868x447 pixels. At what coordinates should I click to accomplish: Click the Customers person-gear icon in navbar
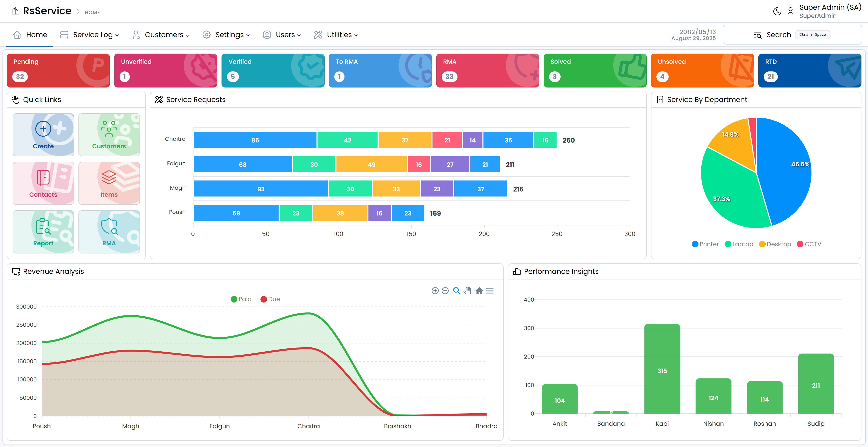[x=137, y=35]
